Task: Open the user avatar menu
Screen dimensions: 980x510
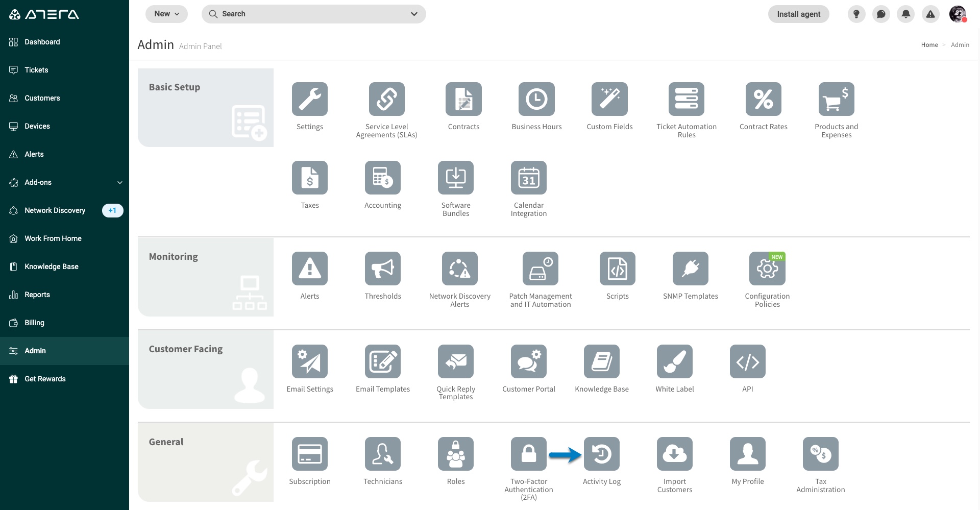Action: tap(958, 14)
